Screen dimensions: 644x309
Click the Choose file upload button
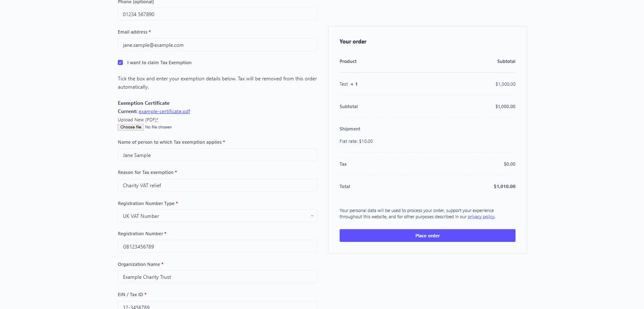pos(131,127)
